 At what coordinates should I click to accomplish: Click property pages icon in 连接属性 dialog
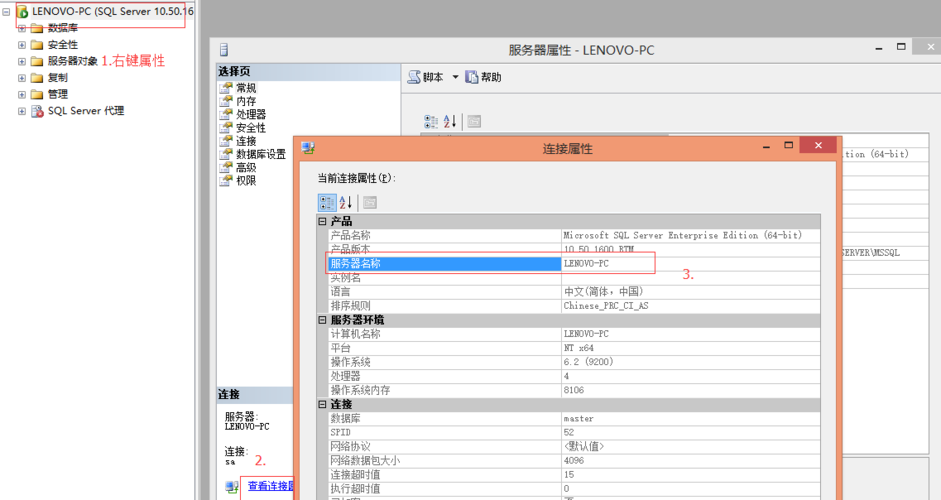370,202
